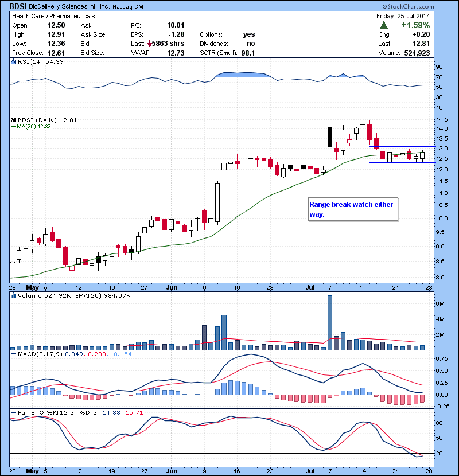Click the Volume value 524,923
This screenshot has width=459, height=476.
417,53
